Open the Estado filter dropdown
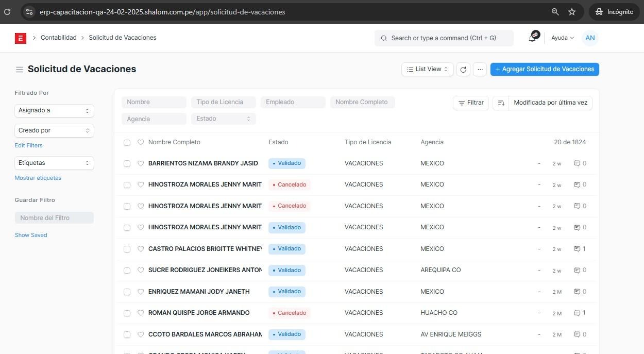Viewport: 644px width, 354px height. [223, 119]
